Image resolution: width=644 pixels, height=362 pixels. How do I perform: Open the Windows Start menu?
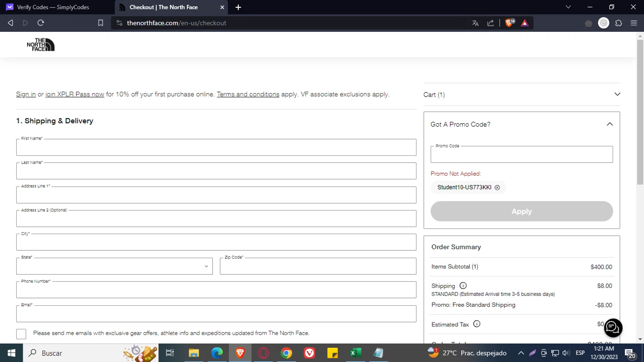point(12,353)
